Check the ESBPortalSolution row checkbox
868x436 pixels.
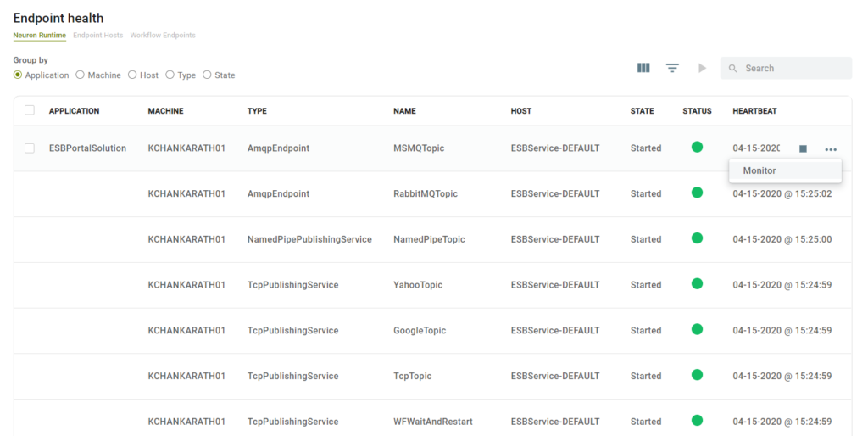coord(30,148)
